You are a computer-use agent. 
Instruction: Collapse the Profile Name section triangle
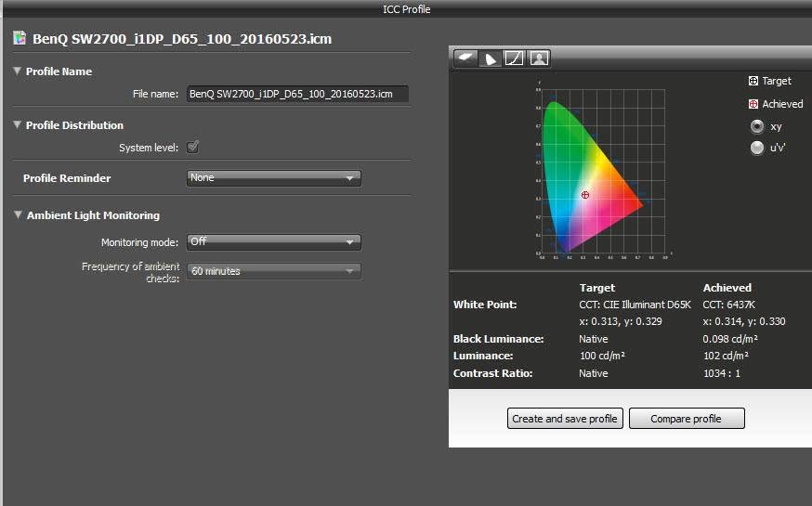pyautogui.click(x=17, y=71)
